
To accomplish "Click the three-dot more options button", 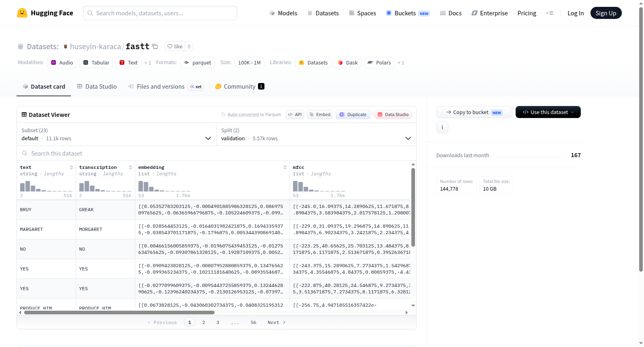I will [x=442, y=127].
